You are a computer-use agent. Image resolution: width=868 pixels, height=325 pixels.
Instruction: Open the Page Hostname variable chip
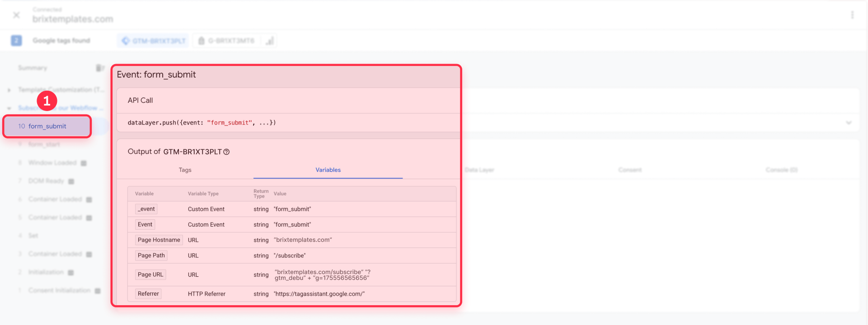coord(159,240)
